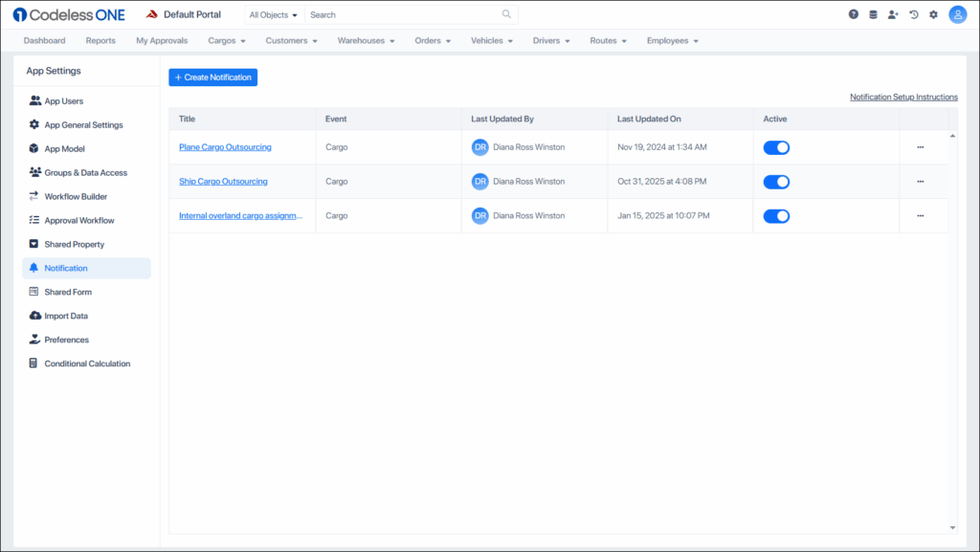Open the App Users sidebar icon
980x552 pixels.
[x=33, y=100]
